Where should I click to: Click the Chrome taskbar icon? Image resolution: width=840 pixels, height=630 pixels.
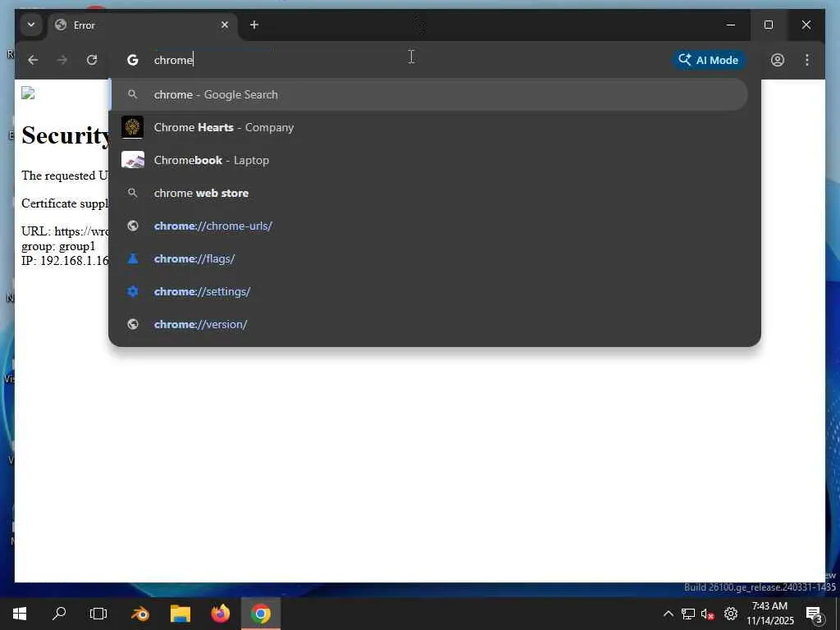point(260,614)
